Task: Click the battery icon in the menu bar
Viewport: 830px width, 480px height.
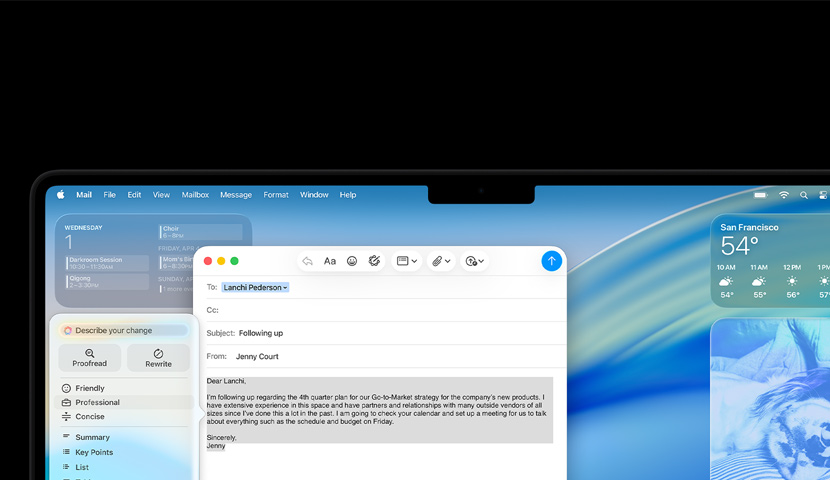Action: point(761,195)
